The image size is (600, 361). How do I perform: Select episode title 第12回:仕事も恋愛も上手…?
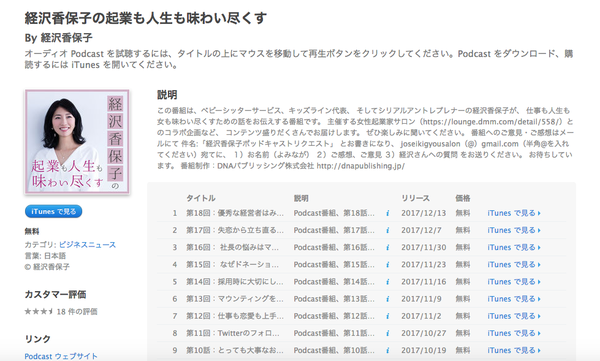235,316
